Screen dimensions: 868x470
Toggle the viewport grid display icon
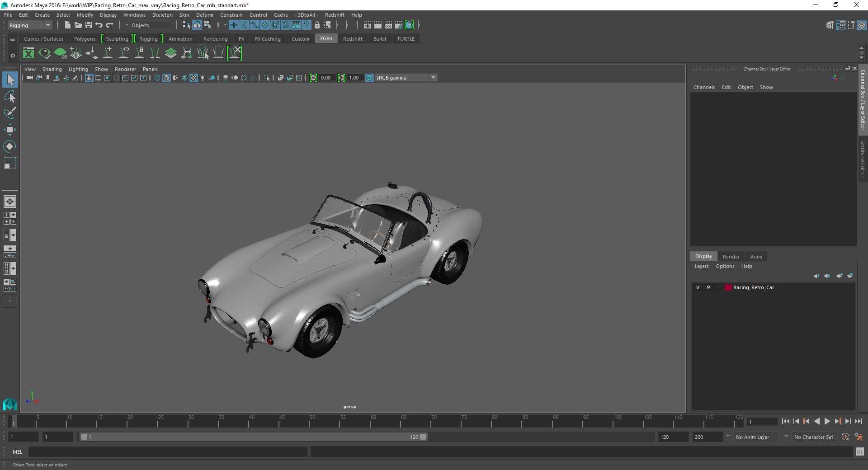(x=89, y=78)
